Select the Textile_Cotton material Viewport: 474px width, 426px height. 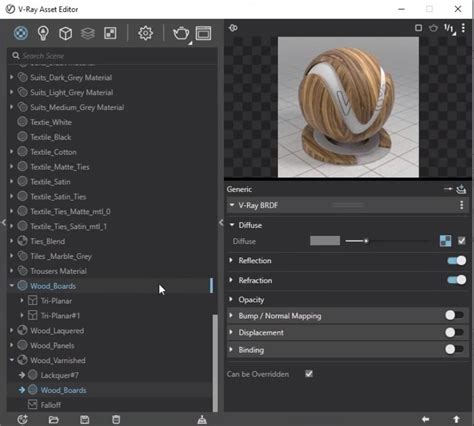coord(53,152)
